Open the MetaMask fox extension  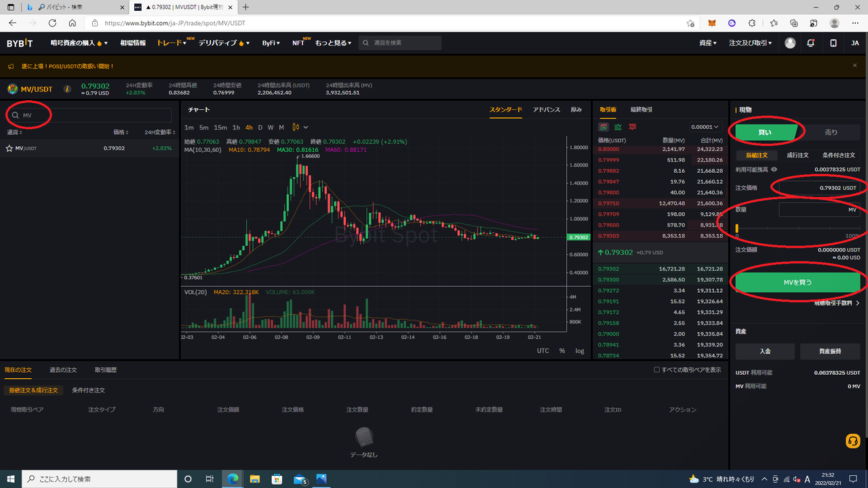click(x=711, y=23)
